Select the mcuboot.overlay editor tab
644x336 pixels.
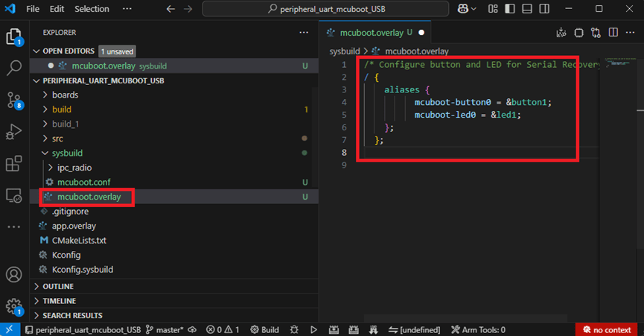pyautogui.click(x=371, y=33)
